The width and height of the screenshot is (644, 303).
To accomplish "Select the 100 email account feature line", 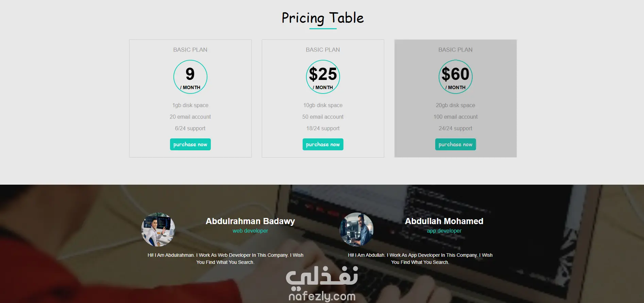I will click(455, 117).
